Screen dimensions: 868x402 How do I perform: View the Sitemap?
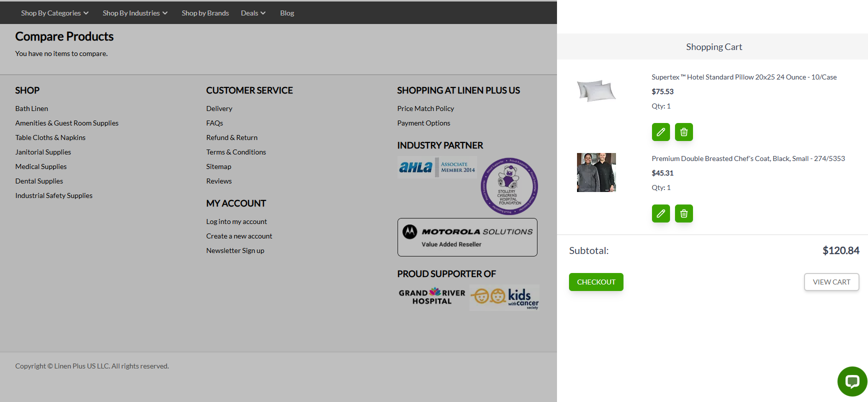point(218,166)
